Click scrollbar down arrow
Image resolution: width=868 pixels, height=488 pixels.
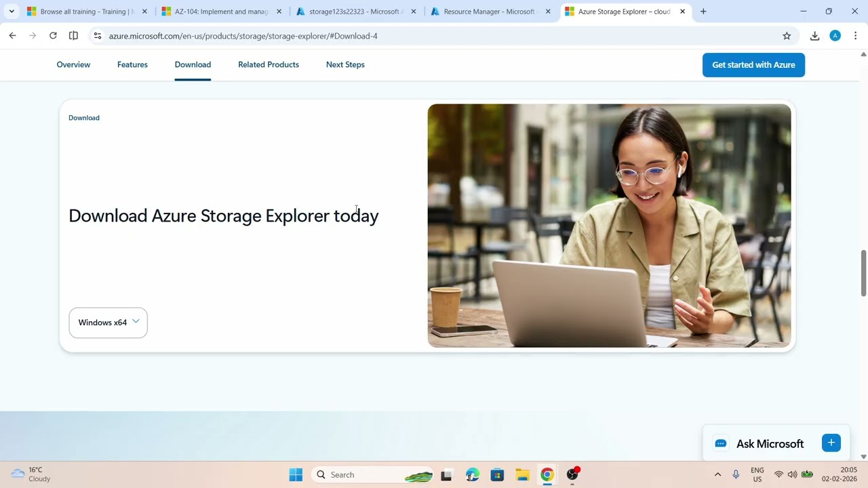tap(863, 457)
